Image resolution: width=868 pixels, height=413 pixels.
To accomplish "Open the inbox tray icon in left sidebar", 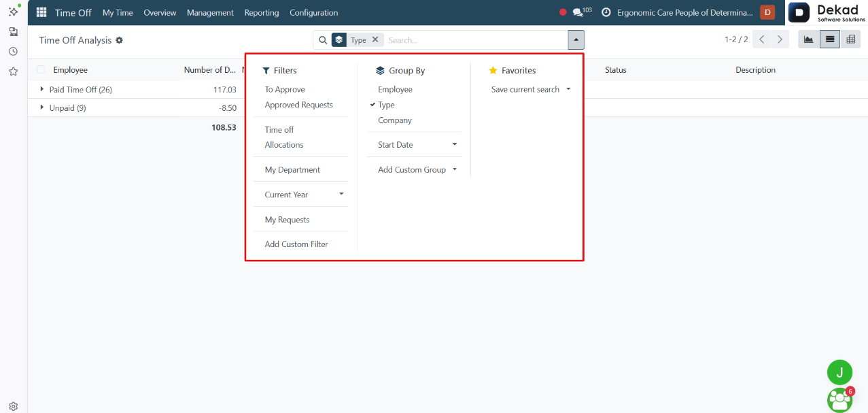I will pos(13,32).
